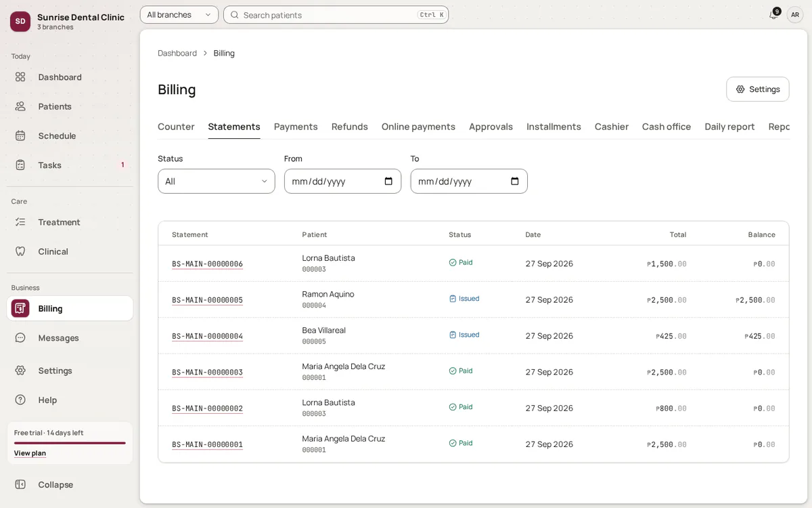Click the Tasks badge showing 1
The image size is (812, 508).
tap(122, 165)
